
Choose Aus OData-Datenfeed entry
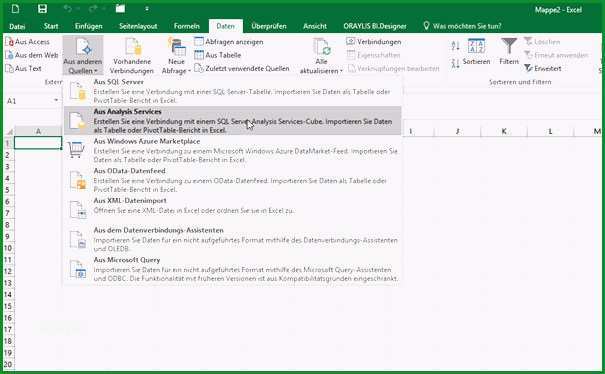coord(232,180)
